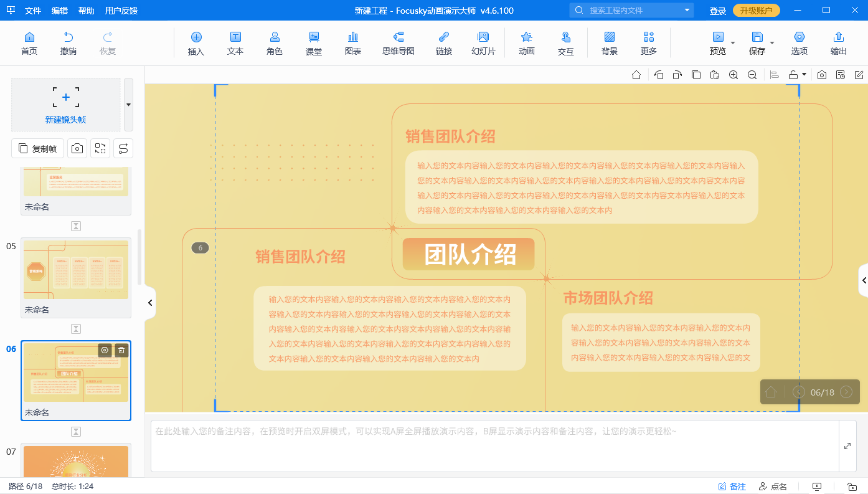Click canvas screenshot camera icon
The width and height of the screenshot is (868, 494).
pos(822,75)
